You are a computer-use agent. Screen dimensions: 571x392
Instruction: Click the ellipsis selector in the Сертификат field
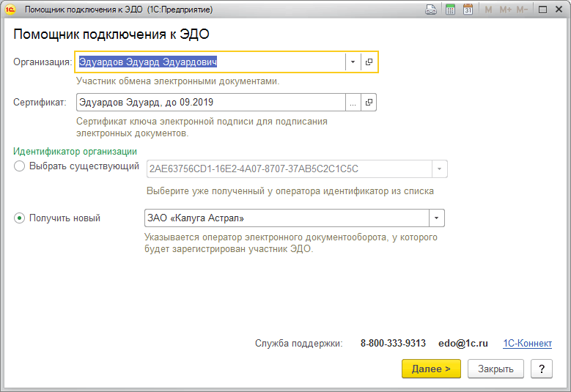pos(353,103)
